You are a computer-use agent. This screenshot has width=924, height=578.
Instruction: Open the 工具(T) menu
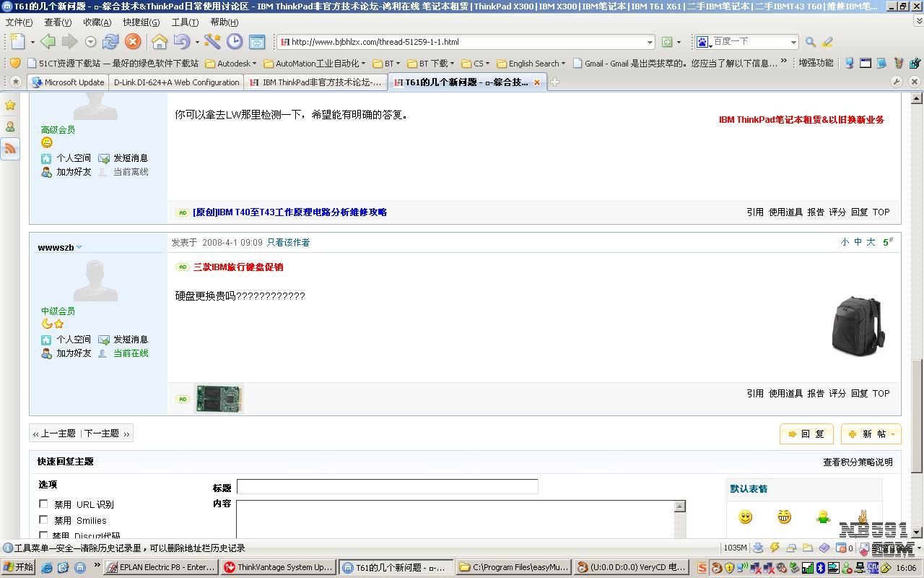[x=185, y=22]
